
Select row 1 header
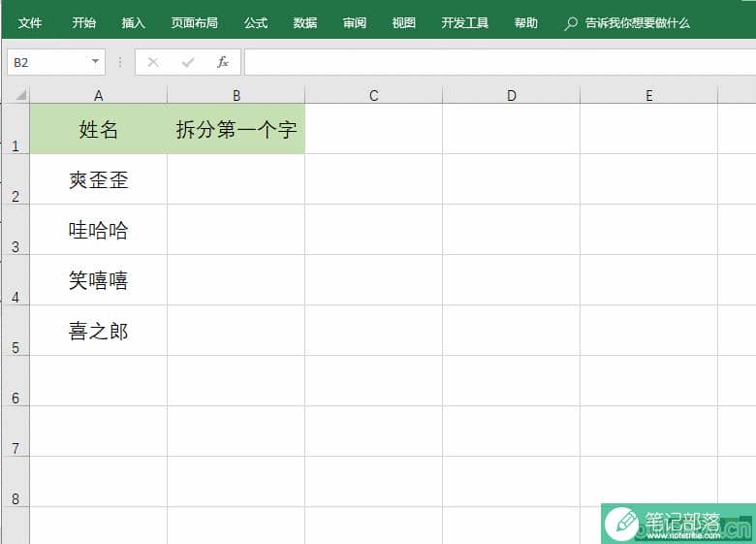16,129
